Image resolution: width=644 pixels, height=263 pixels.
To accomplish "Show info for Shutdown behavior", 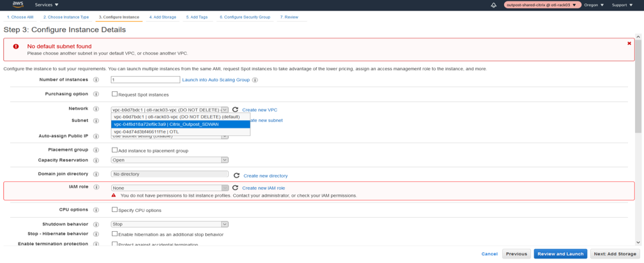I will coord(96,225).
